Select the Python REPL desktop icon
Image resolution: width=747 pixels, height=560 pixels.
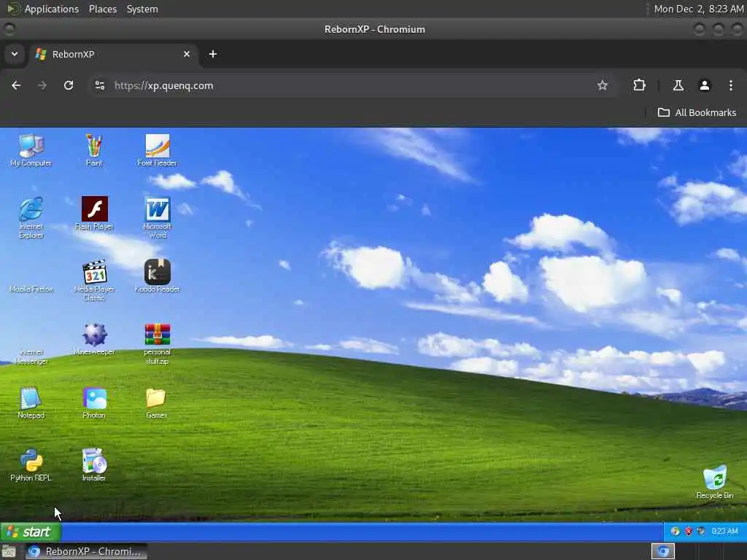pos(31,465)
